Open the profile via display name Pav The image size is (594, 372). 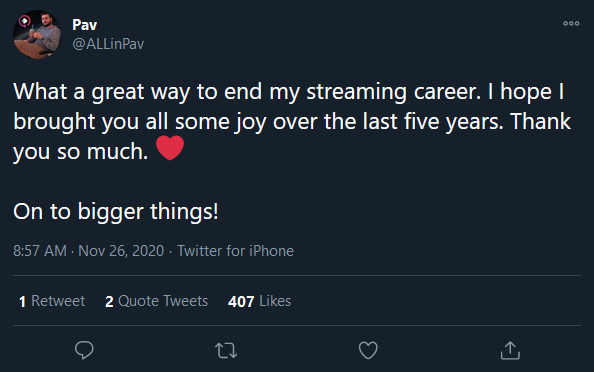coord(85,25)
